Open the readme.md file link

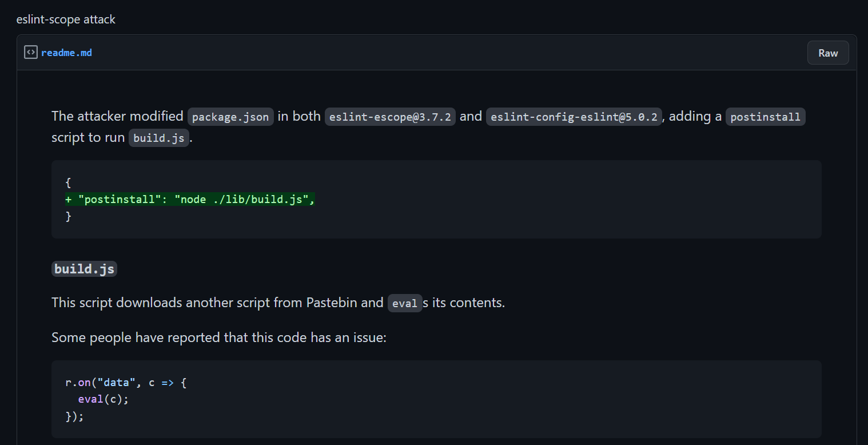click(x=66, y=53)
